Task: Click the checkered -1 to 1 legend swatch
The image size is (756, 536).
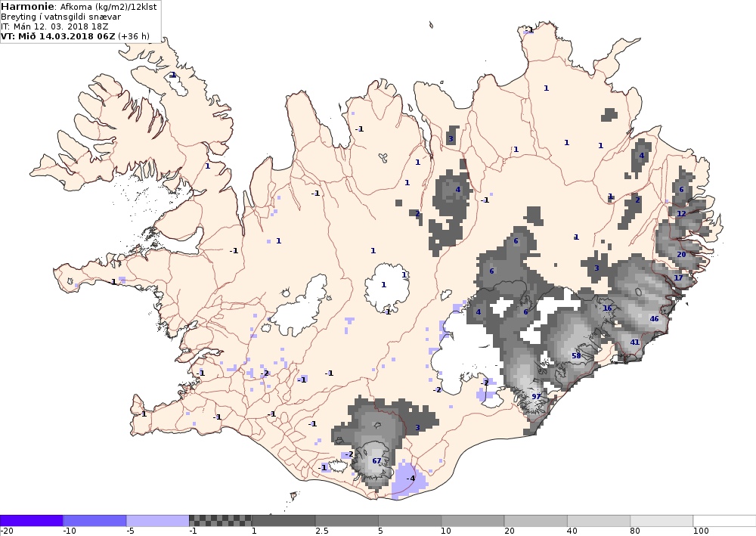Action: pos(220,521)
